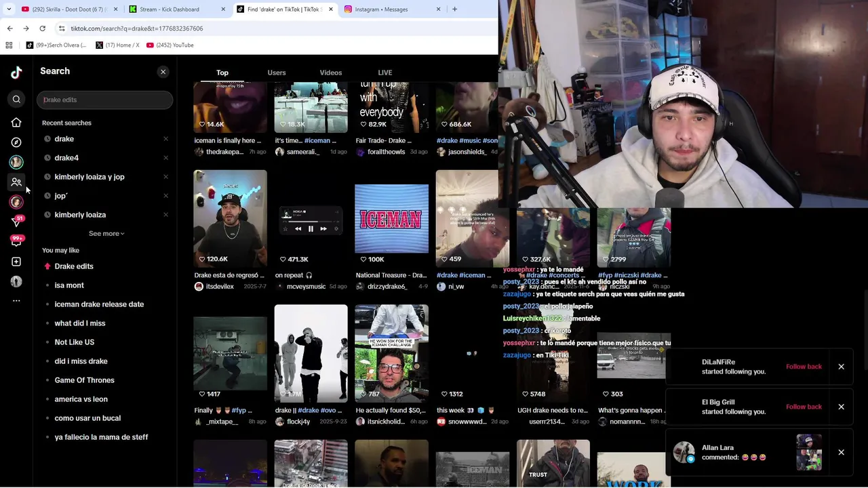Select suggestion 'what did I miss'
This screenshot has width=868, height=488.
[x=80, y=323]
